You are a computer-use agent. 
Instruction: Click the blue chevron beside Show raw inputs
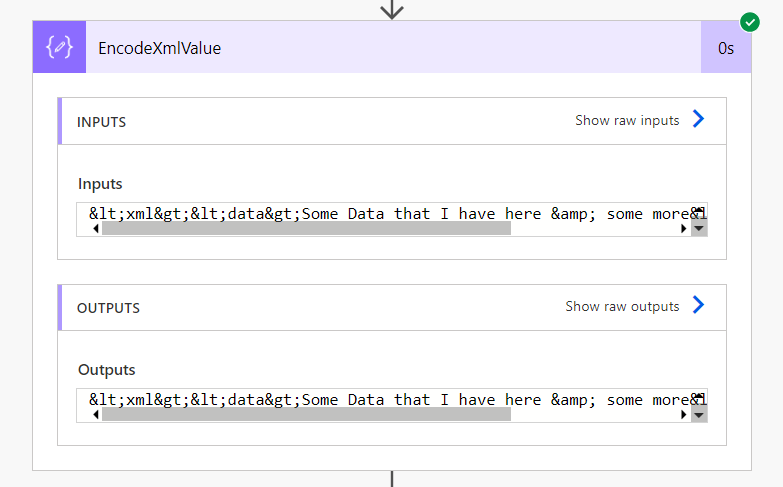pos(698,119)
